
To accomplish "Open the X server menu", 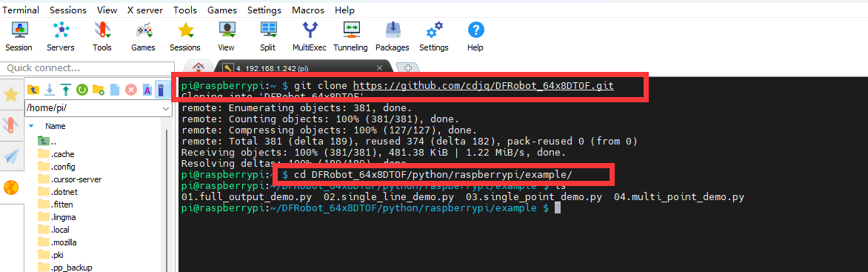I will (x=145, y=10).
